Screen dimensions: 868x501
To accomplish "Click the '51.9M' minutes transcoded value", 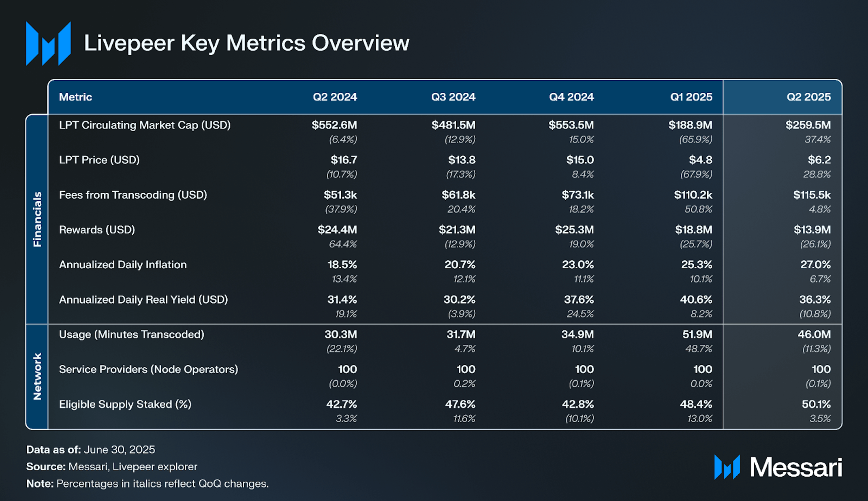I will (697, 334).
